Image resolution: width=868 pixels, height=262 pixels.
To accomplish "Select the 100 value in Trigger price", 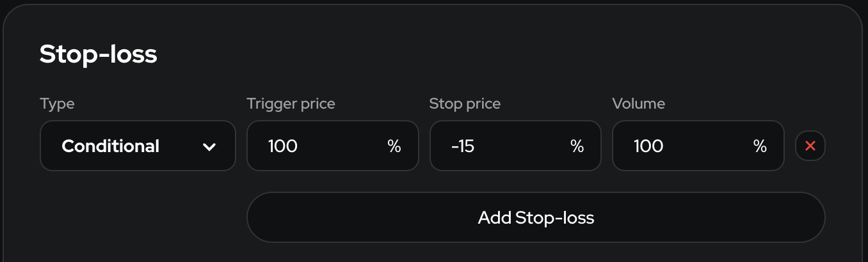I will coord(283,146).
